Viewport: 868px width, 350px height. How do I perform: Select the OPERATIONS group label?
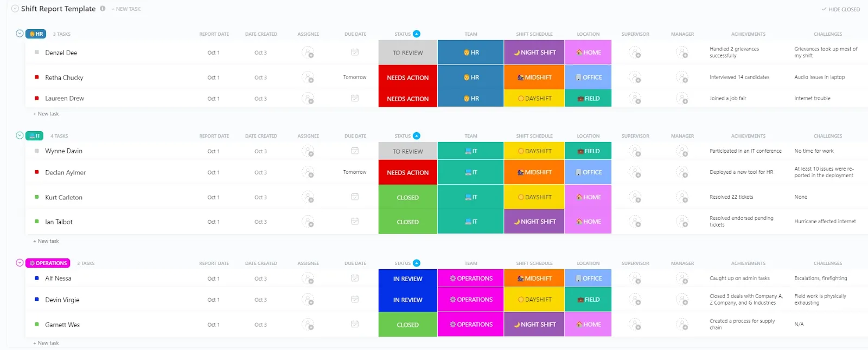click(x=48, y=263)
